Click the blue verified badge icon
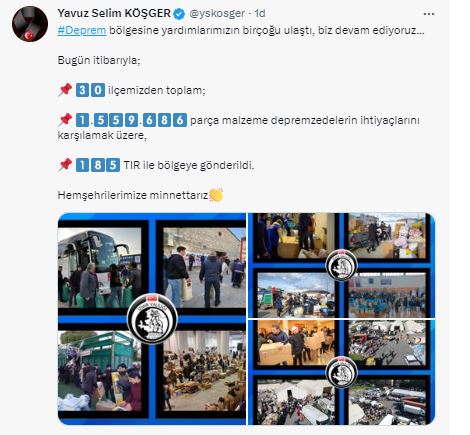 click(x=179, y=14)
